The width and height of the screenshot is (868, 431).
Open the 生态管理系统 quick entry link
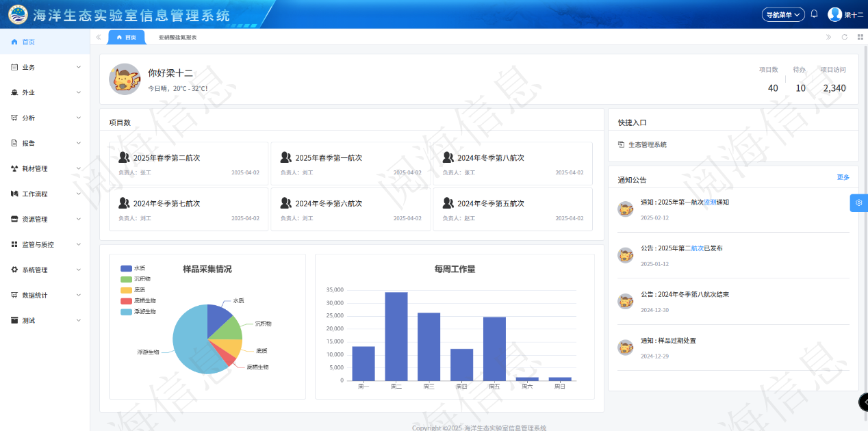pyautogui.click(x=647, y=144)
